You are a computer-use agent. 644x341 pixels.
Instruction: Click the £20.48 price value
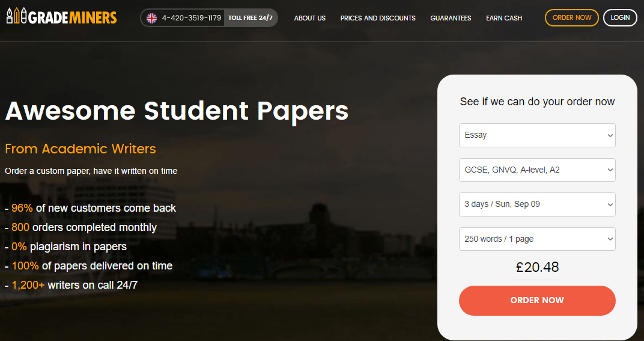537,268
